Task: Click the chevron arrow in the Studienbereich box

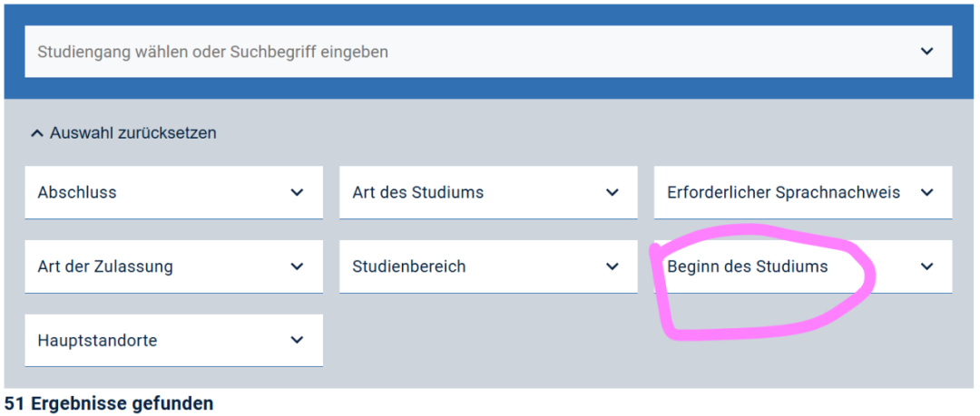Action: 612,266
